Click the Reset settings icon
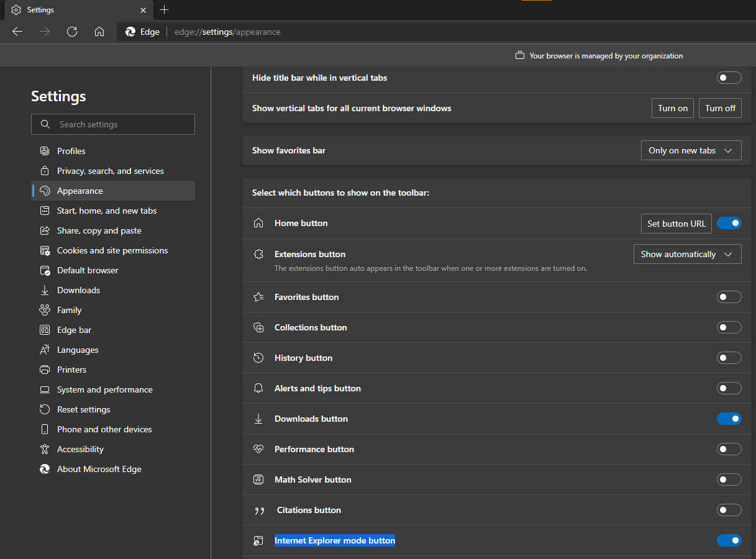The image size is (756, 559). (45, 409)
